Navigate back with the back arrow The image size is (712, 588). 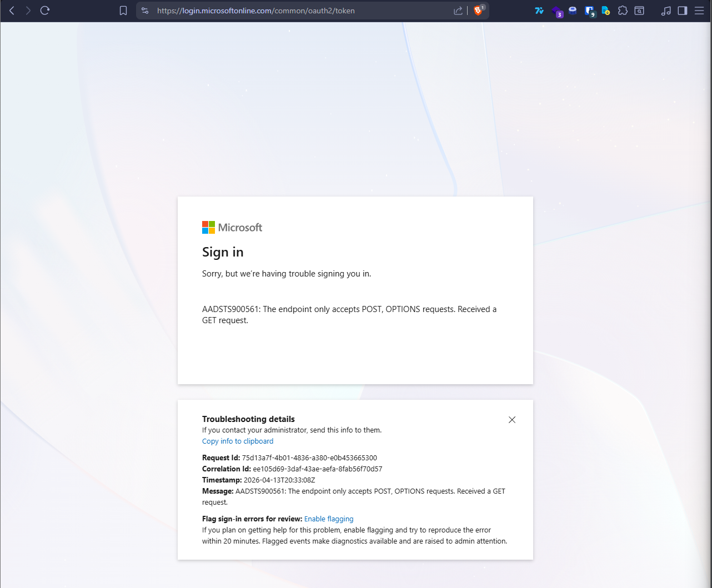[11, 11]
